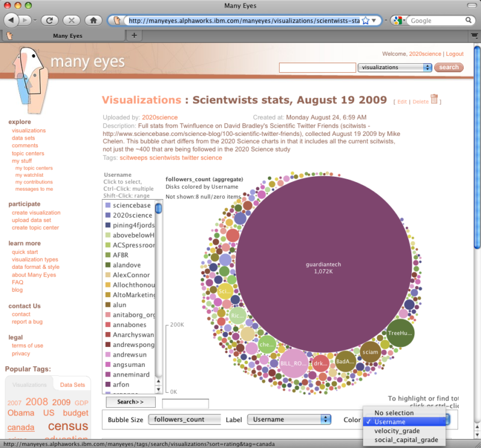
Task: Click the site identity icon beside the URL
Action: click(117, 20)
